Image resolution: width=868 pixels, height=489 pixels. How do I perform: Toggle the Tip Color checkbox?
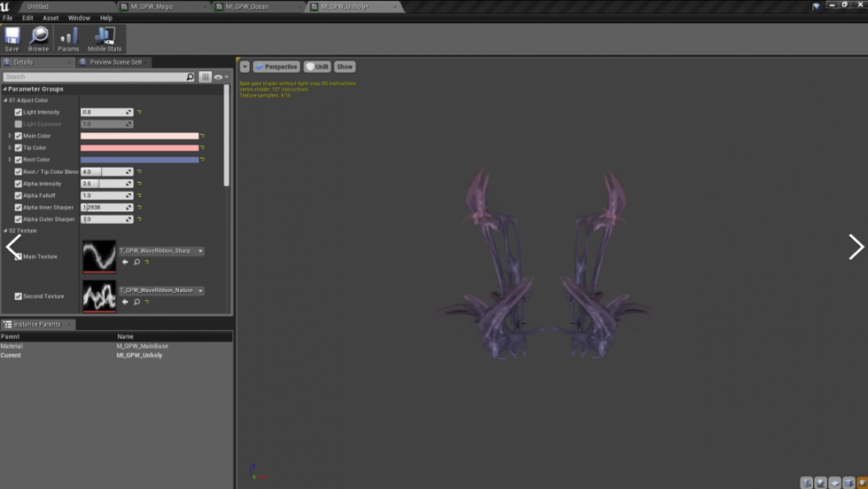click(x=19, y=148)
